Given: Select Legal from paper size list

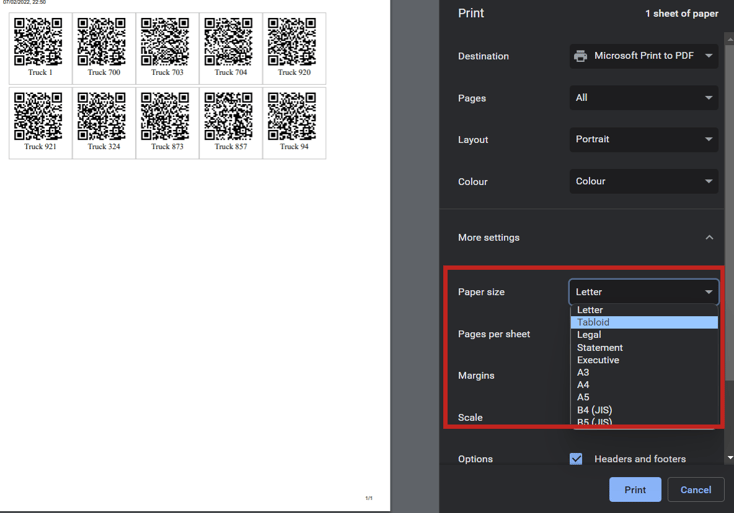Looking at the screenshot, I should pyautogui.click(x=644, y=335).
